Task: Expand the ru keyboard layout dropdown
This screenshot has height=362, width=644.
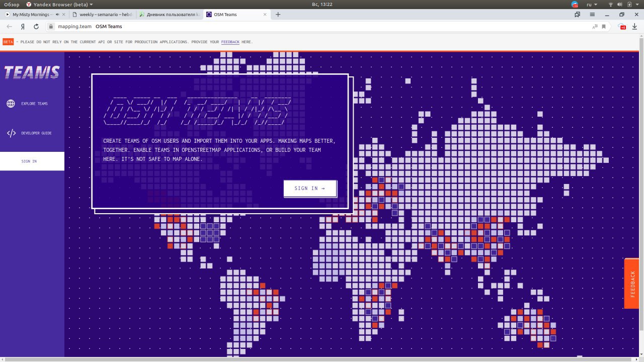Action: point(592,5)
